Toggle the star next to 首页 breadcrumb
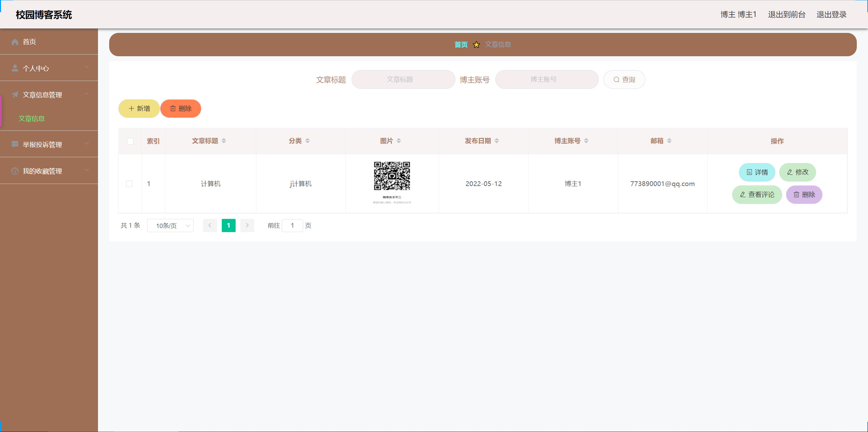The image size is (868, 432). (476, 44)
